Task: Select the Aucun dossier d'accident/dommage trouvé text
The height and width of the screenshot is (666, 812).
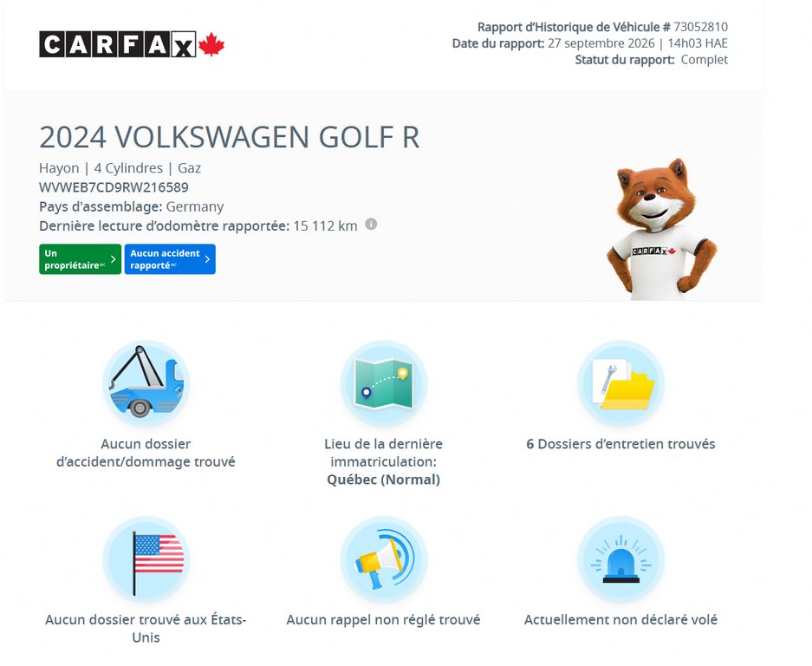Action: 146,453
